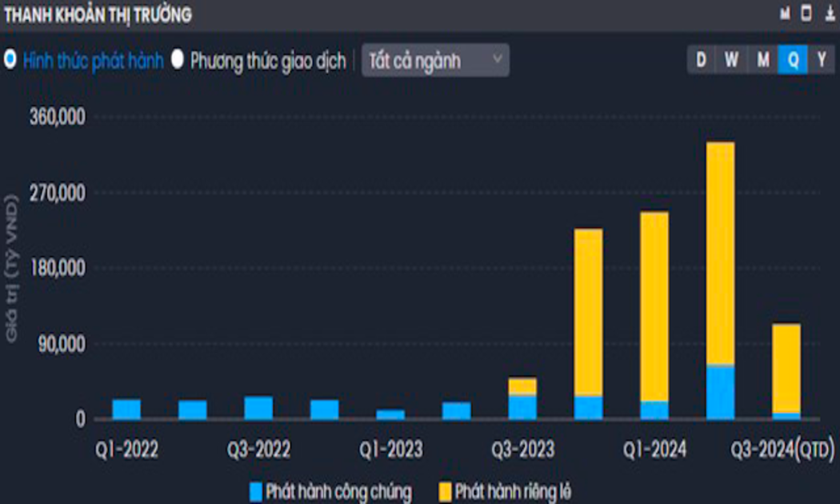Toggle the Phát hành riêng lẻ legend label
This screenshot has height=504, width=840.
pyautogui.click(x=512, y=490)
